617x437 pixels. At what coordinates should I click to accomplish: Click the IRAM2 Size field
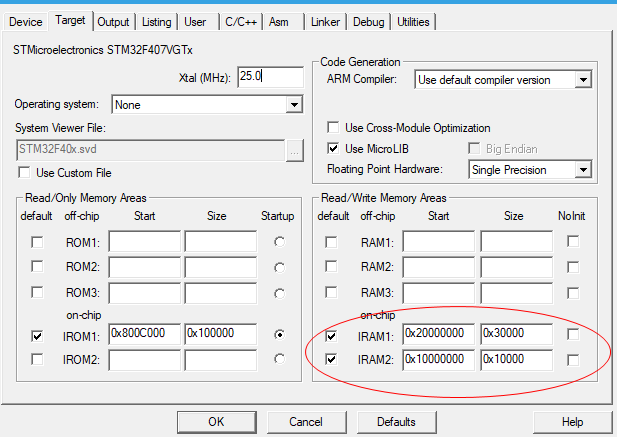pos(516,360)
